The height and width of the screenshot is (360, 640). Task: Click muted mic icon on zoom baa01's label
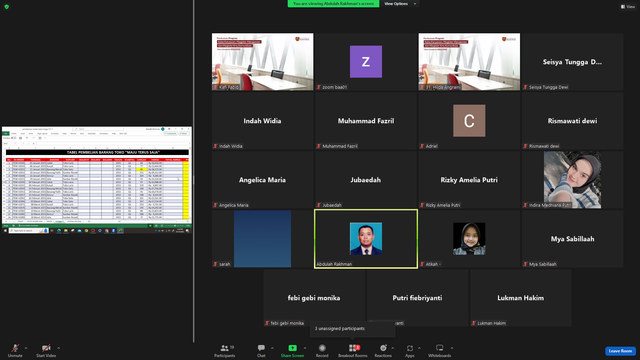319,87
